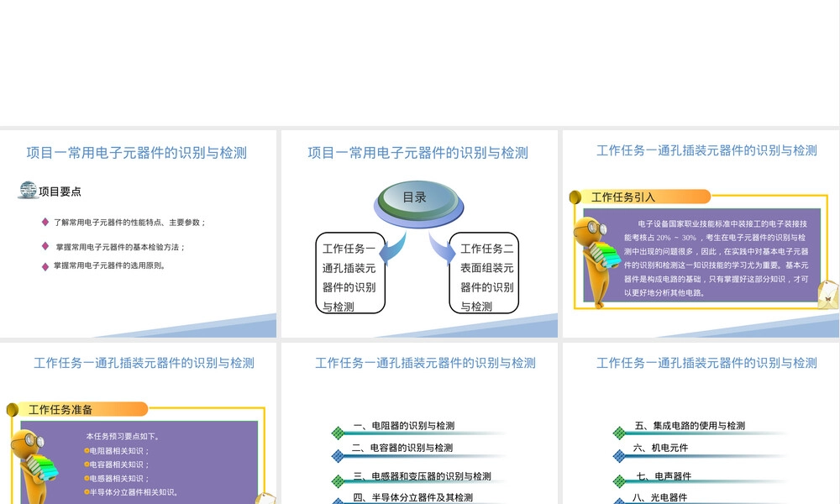This screenshot has height=504, width=840.
Task: Select the line 半导体分立器件相关知识
Action: click(134, 491)
